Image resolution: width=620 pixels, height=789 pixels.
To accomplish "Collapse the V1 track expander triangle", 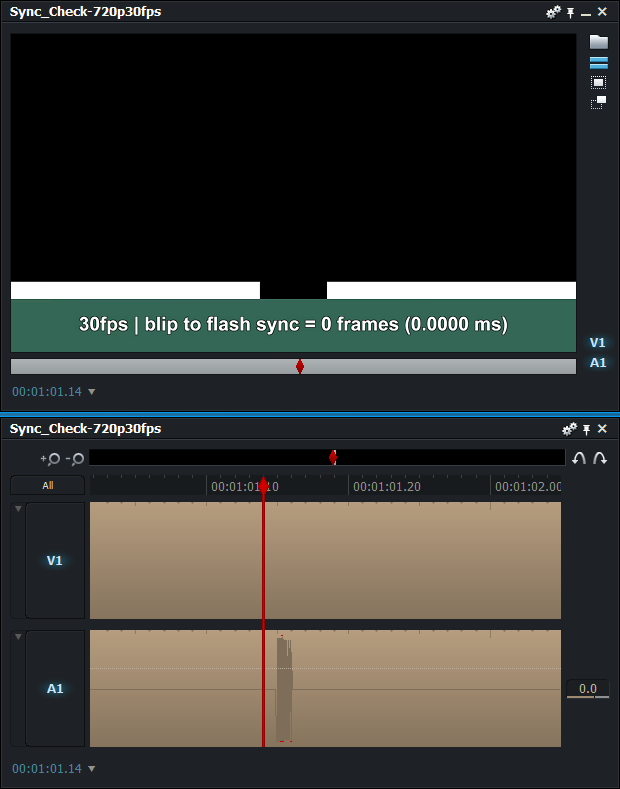I will (x=17, y=509).
